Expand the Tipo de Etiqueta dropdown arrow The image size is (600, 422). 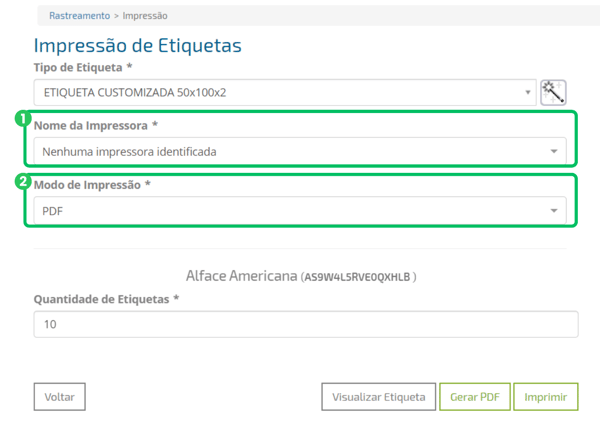528,92
